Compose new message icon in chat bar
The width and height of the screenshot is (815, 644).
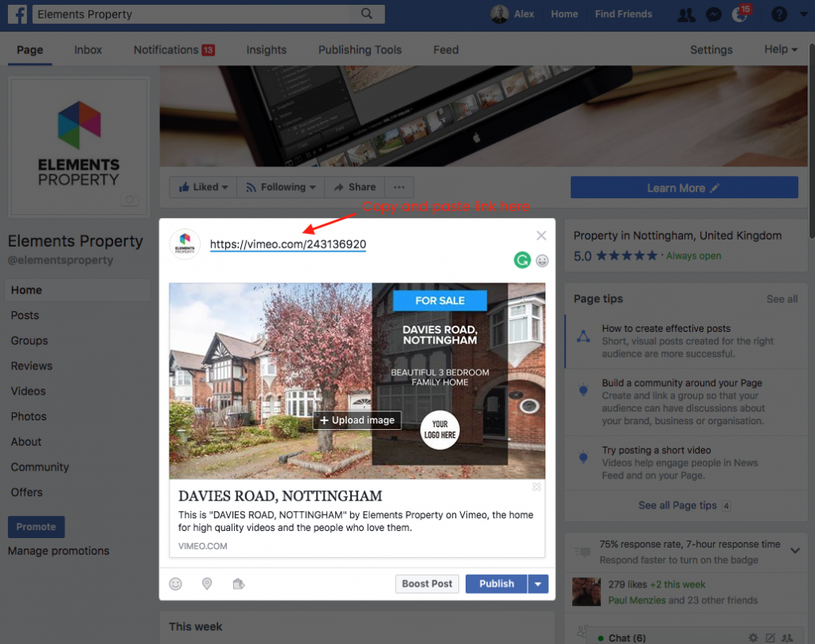(770, 638)
